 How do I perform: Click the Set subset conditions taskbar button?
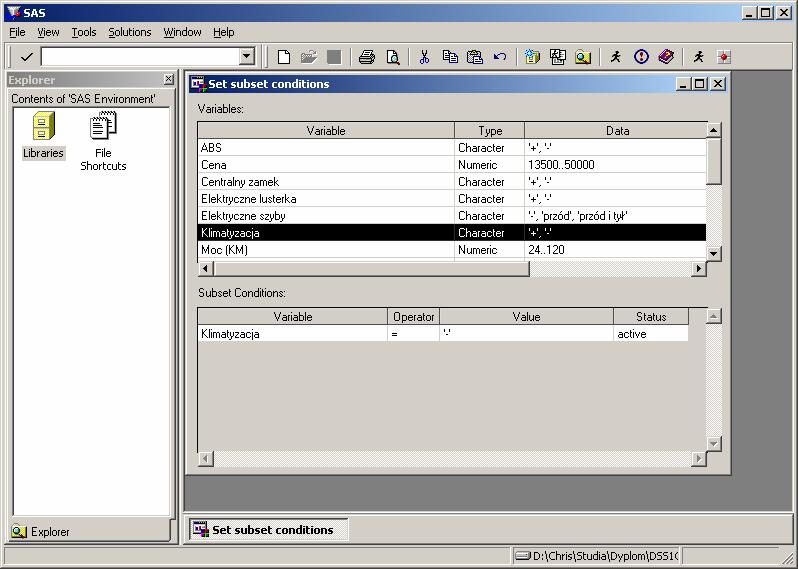[269, 530]
